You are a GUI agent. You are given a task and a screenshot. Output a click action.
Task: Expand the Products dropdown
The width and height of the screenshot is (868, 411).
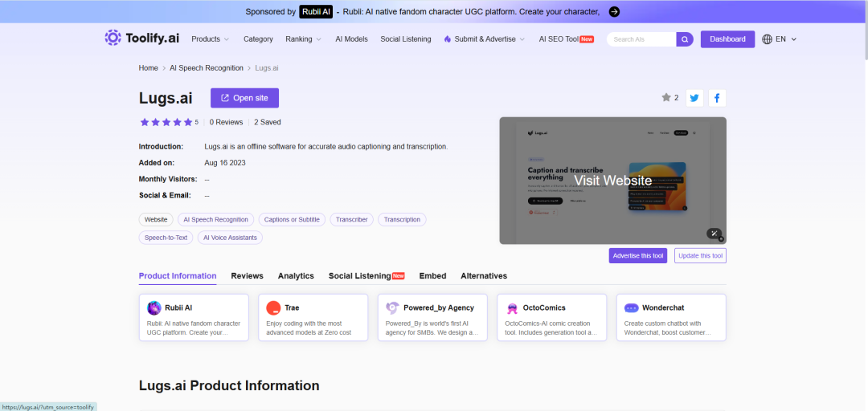(x=210, y=39)
